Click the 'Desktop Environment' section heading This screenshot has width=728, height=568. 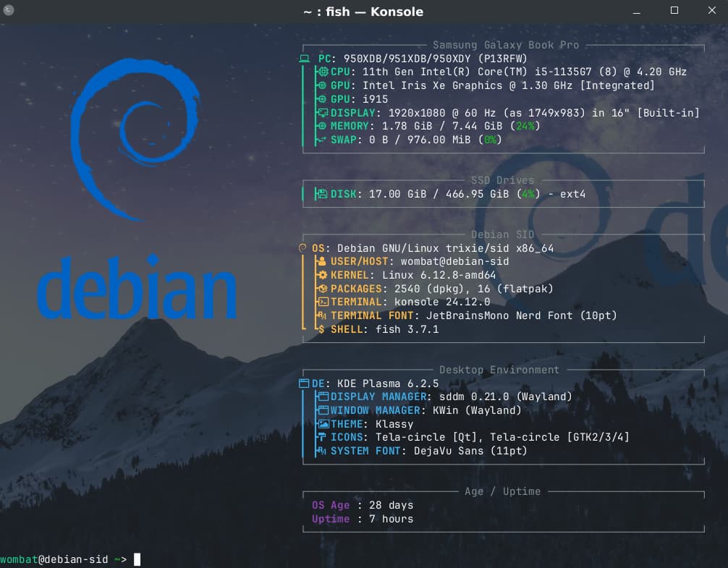499,370
